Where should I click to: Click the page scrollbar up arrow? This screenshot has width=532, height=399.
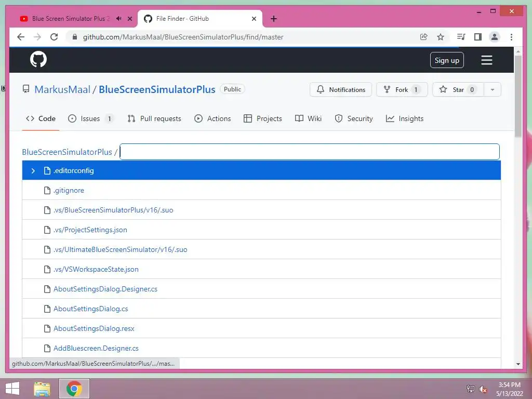pyautogui.click(x=518, y=51)
